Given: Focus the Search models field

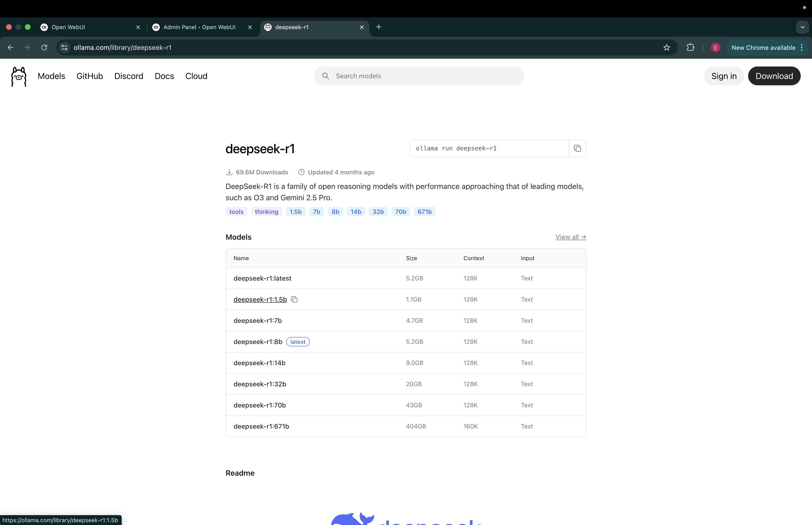Looking at the screenshot, I should [x=419, y=76].
